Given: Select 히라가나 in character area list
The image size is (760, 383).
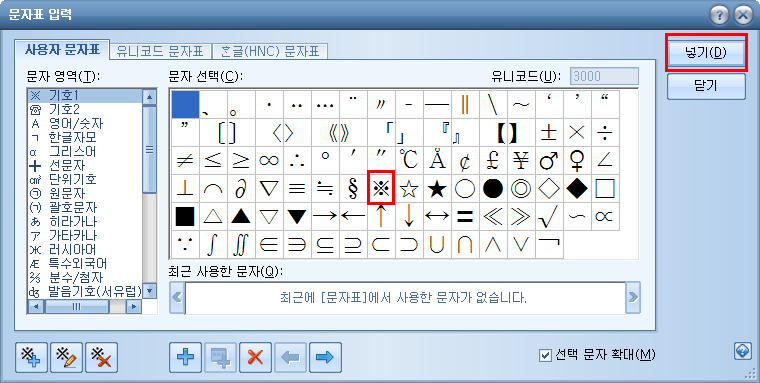Looking at the screenshot, I should point(85,222).
